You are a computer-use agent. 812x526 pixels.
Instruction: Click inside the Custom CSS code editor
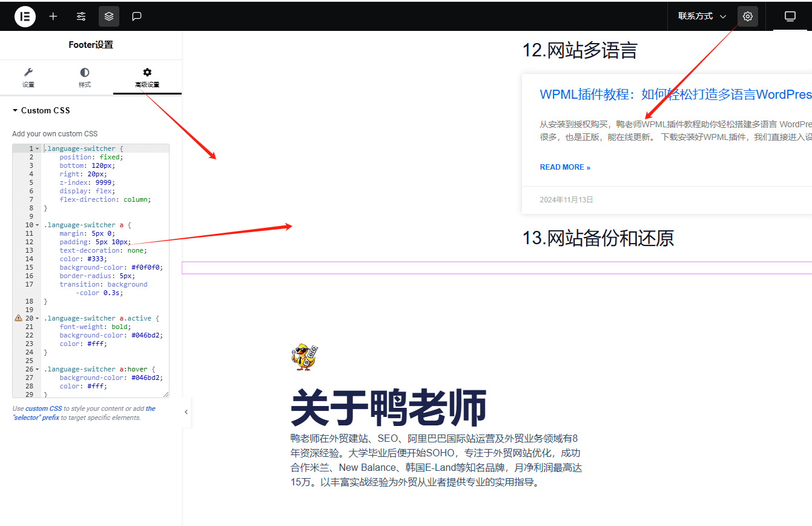[x=91, y=270]
